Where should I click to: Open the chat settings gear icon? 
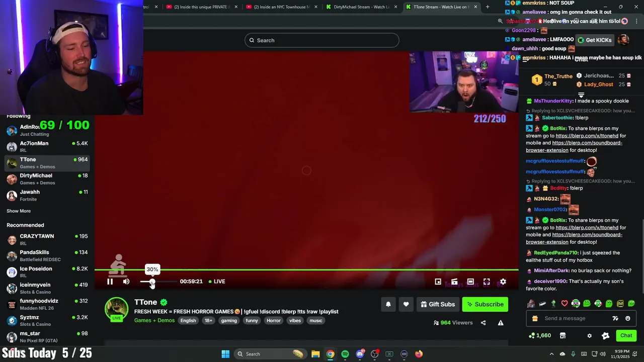589,336
